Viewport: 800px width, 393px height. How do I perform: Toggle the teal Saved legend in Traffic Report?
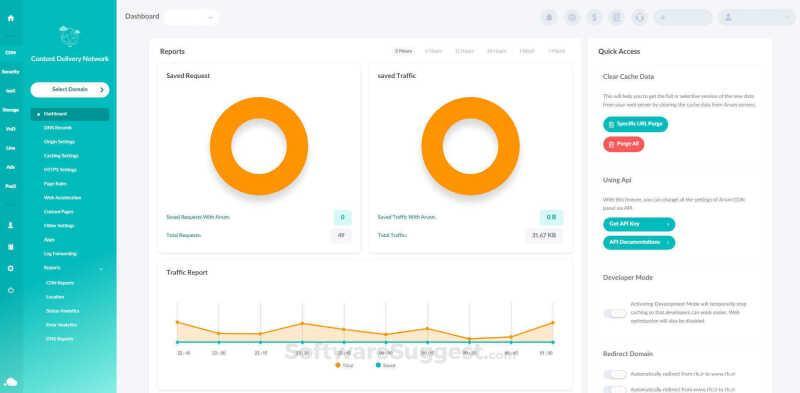[385, 365]
